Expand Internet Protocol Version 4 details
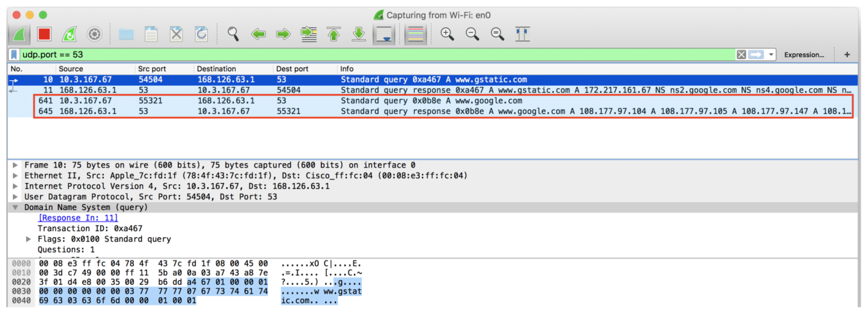 point(15,186)
